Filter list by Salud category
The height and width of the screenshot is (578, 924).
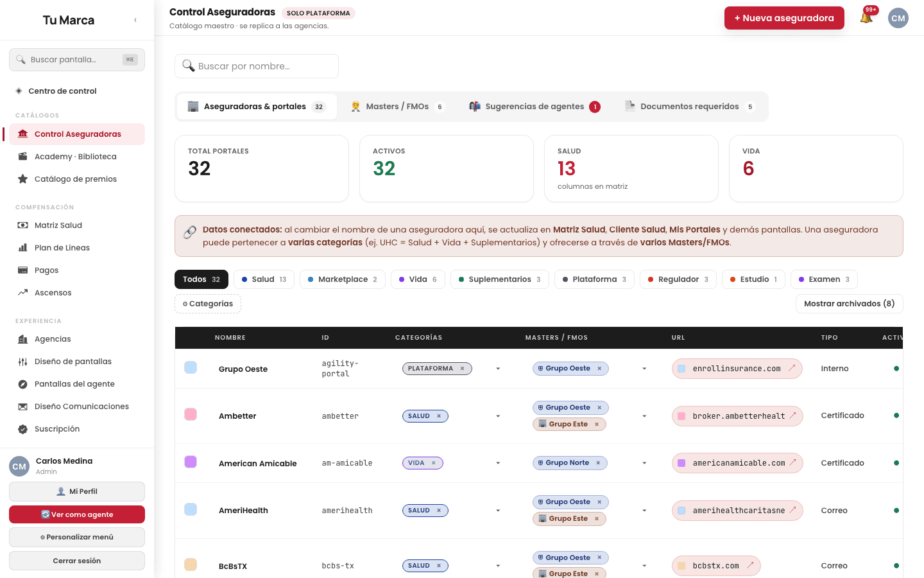tap(264, 279)
